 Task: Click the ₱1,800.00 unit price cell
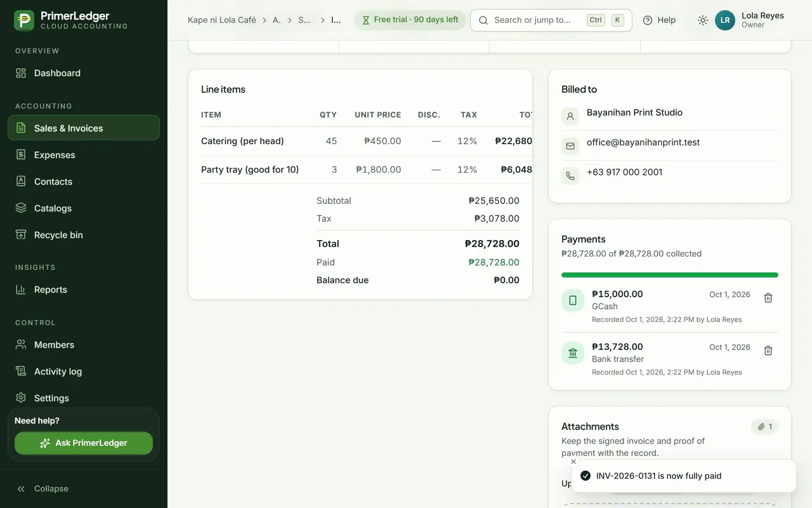pos(379,170)
